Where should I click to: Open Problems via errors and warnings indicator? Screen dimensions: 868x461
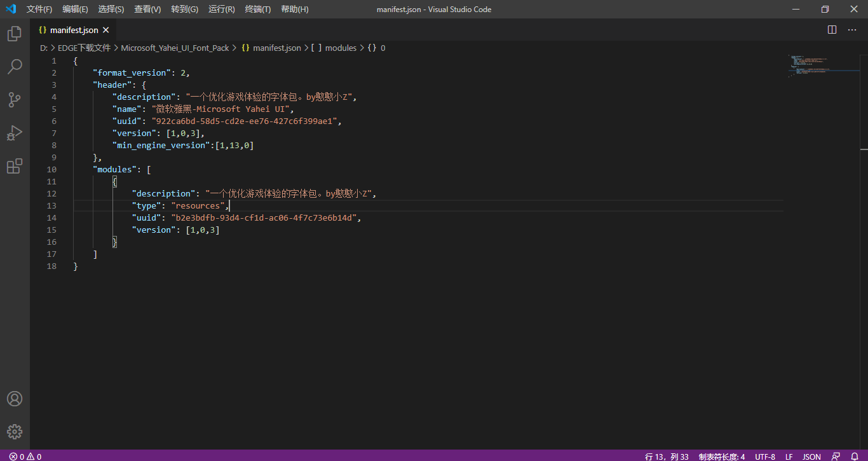point(25,456)
